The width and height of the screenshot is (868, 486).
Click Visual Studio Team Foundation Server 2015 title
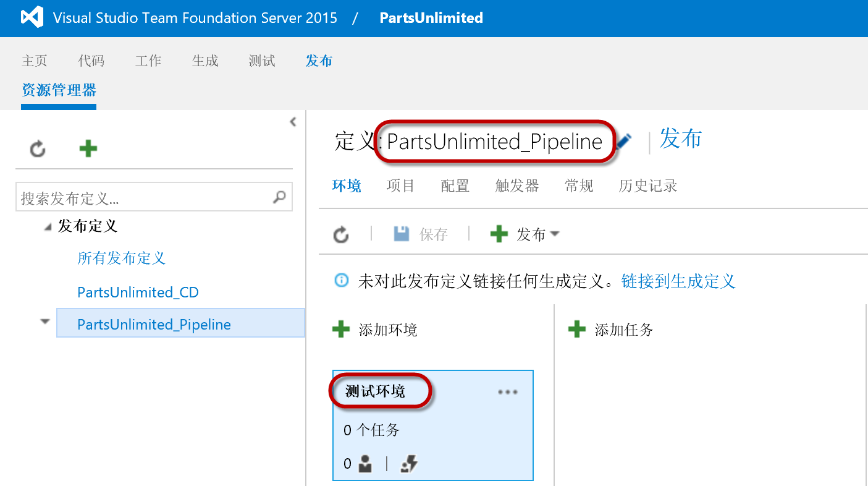[x=195, y=18]
